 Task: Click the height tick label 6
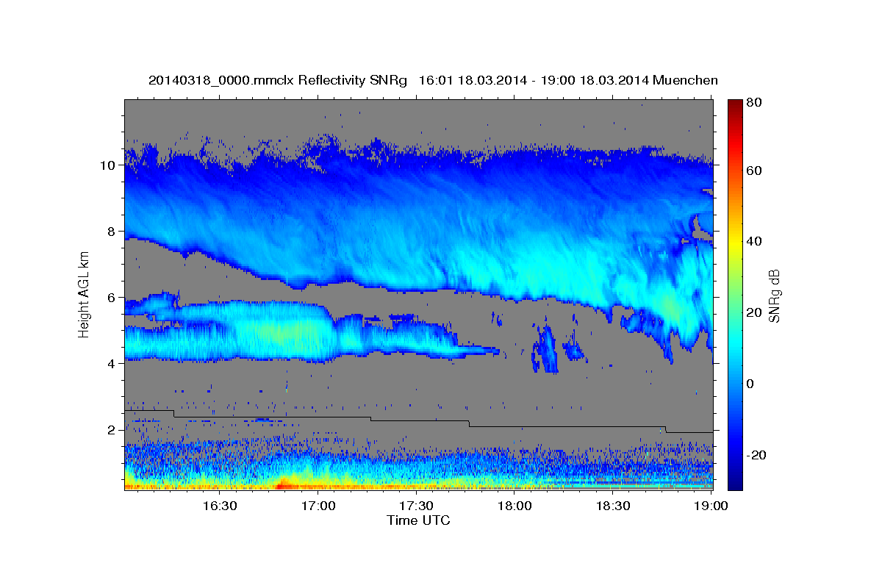(x=112, y=298)
